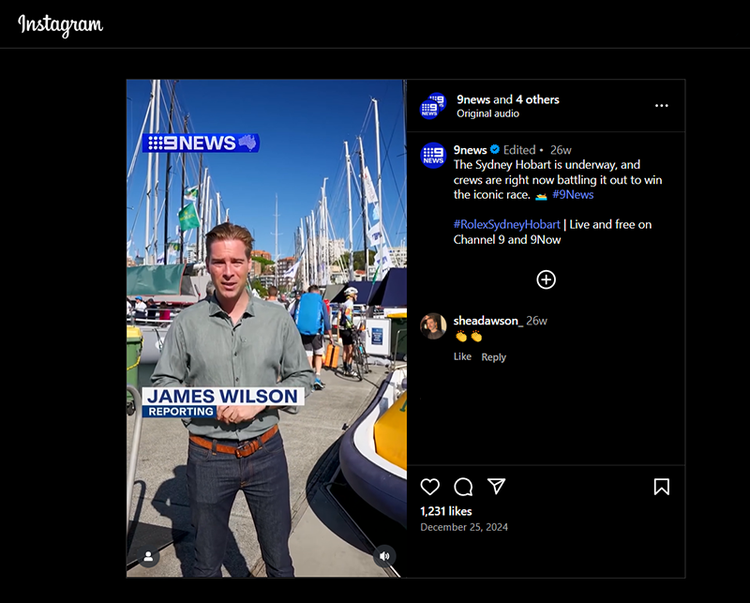Viewport: 750px width, 603px height.
Task: Share post via paper plane icon
Action: point(496,487)
